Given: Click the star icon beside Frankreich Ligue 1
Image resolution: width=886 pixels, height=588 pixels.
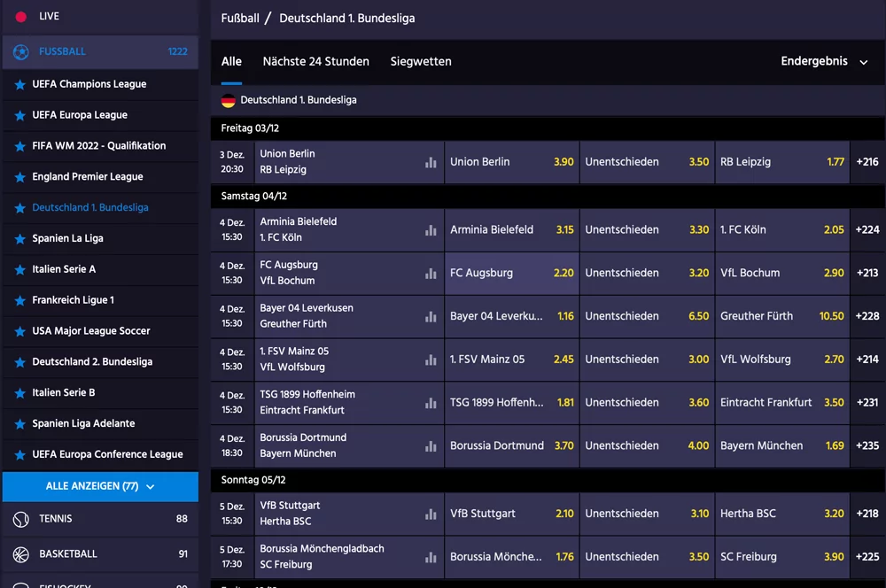Looking at the screenshot, I should pos(19,300).
